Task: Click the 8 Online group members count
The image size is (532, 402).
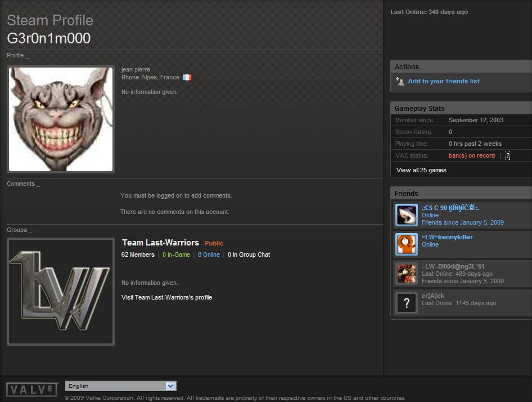Action: tap(209, 255)
